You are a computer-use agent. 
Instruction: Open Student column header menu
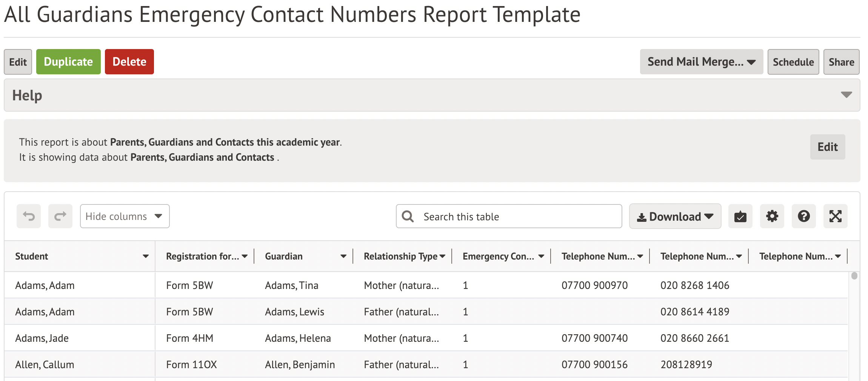[145, 257]
